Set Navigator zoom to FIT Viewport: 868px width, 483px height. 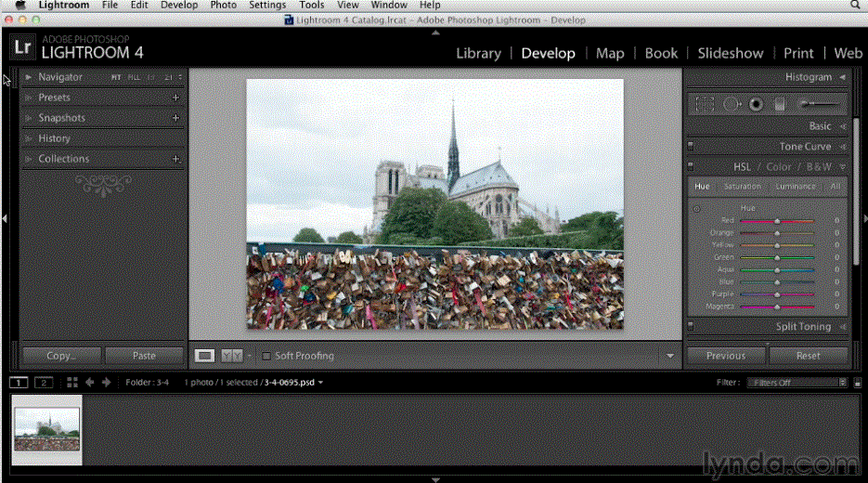[116, 77]
